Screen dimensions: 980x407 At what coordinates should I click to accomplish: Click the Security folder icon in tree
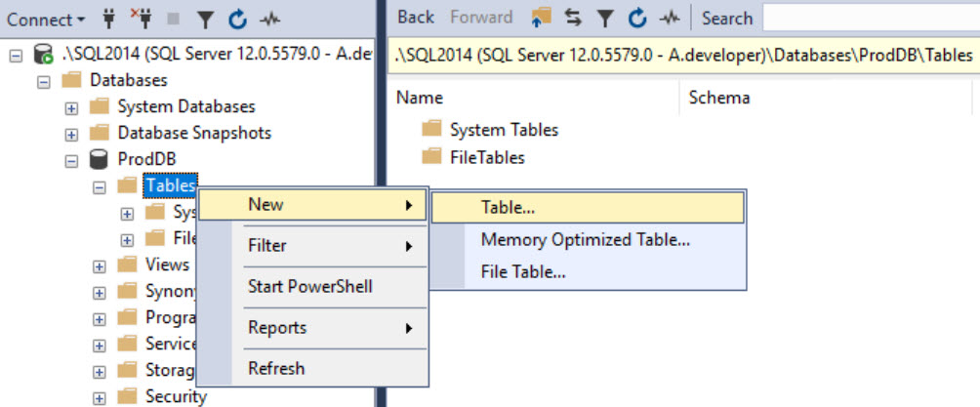click(127, 396)
